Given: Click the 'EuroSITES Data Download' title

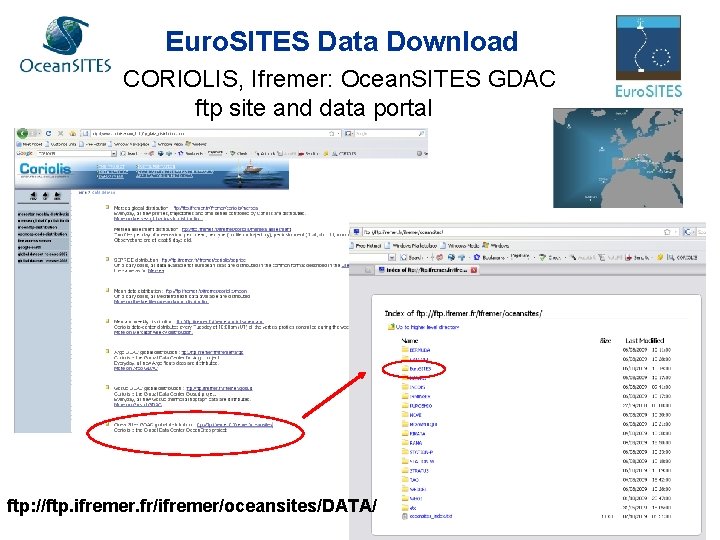Looking at the screenshot, I should pyautogui.click(x=342, y=41).
